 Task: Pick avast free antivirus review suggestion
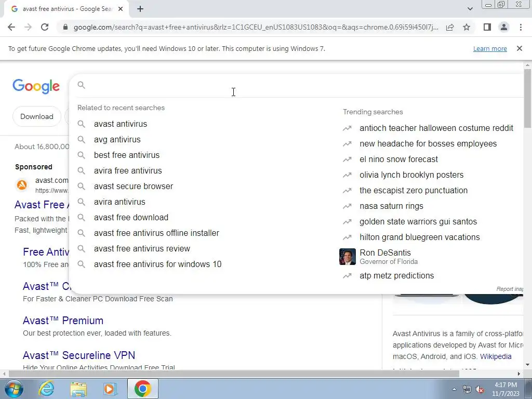pos(142,249)
